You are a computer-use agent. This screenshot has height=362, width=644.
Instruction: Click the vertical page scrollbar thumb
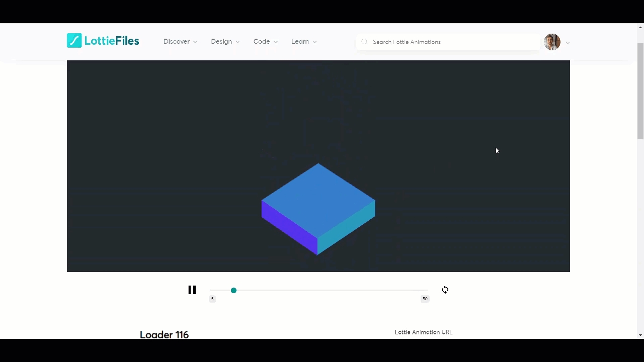point(640,90)
